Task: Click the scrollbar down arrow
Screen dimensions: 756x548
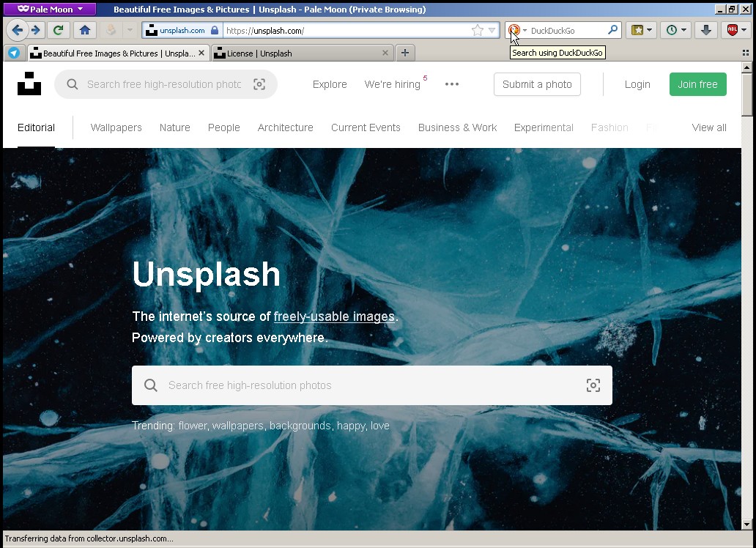Action: (x=746, y=525)
